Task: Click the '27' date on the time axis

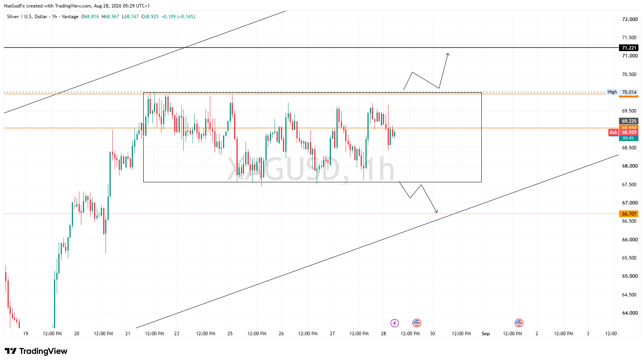Action: pos(333,334)
